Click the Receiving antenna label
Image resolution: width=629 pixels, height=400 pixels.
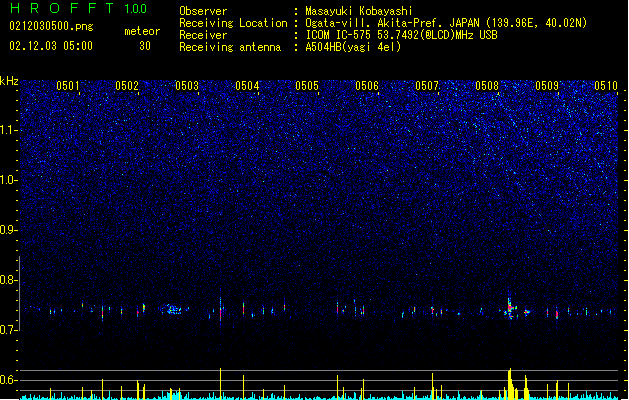pyautogui.click(x=230, y=47)
